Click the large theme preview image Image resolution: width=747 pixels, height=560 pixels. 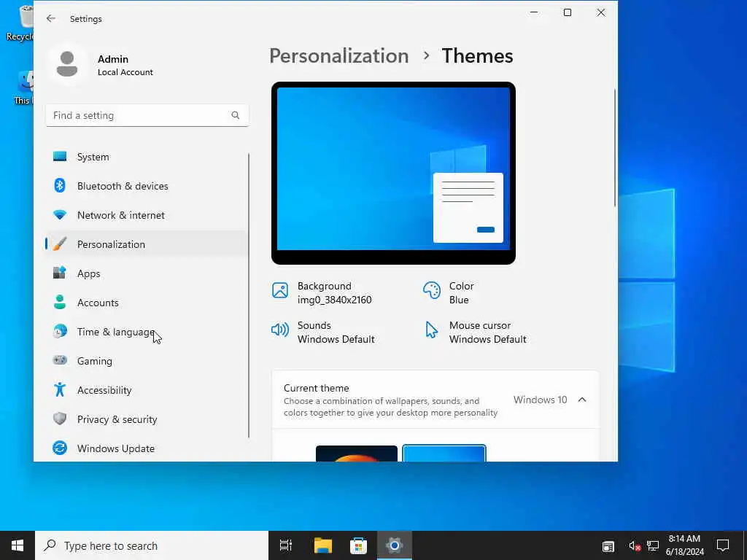tap(393, 173)
